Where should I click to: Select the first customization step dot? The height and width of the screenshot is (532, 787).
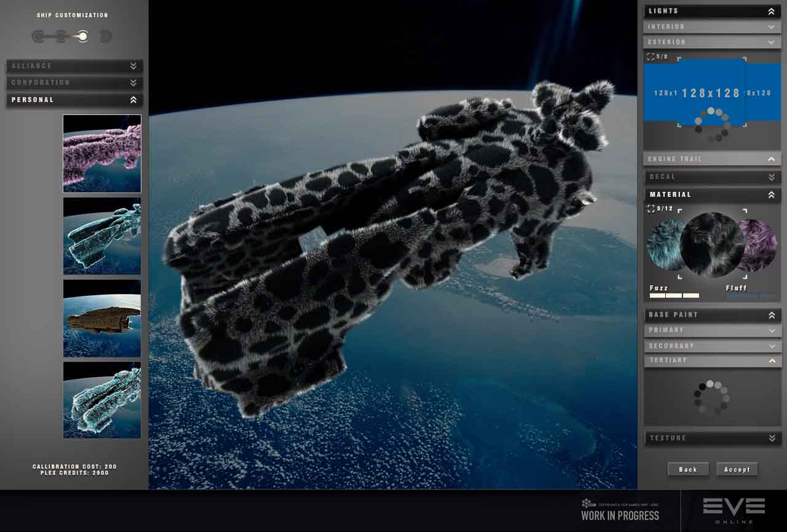[39, 37]
